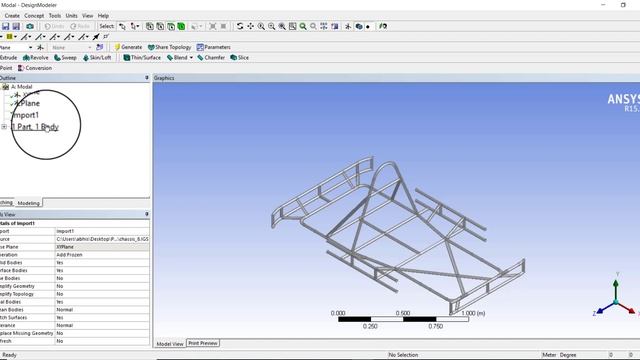Click the Skin/Loft feature tool
Viewport: 640px width, 360px height.
pyautogui.click(x=97, y=58)
